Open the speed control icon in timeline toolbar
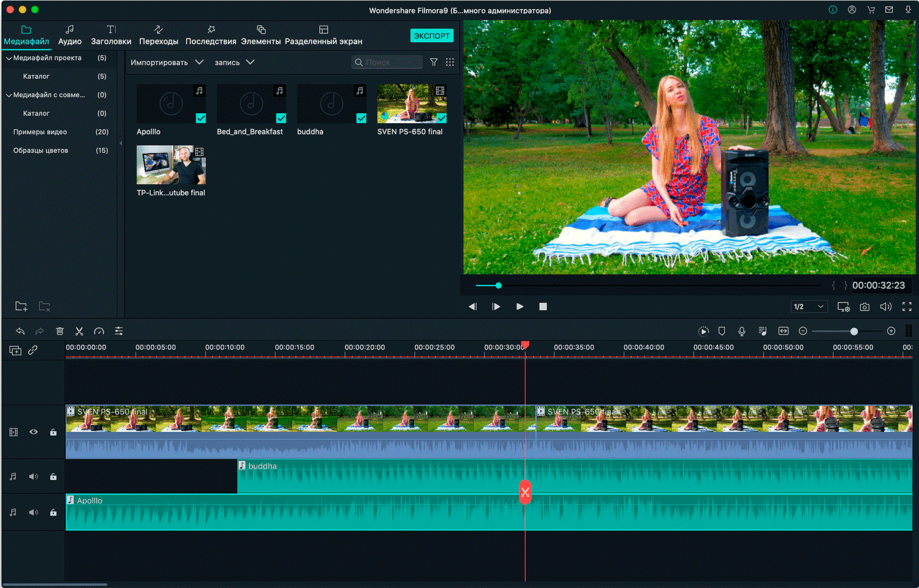The width and height of the screenshot is (919, 588). [x=99, y=331]
